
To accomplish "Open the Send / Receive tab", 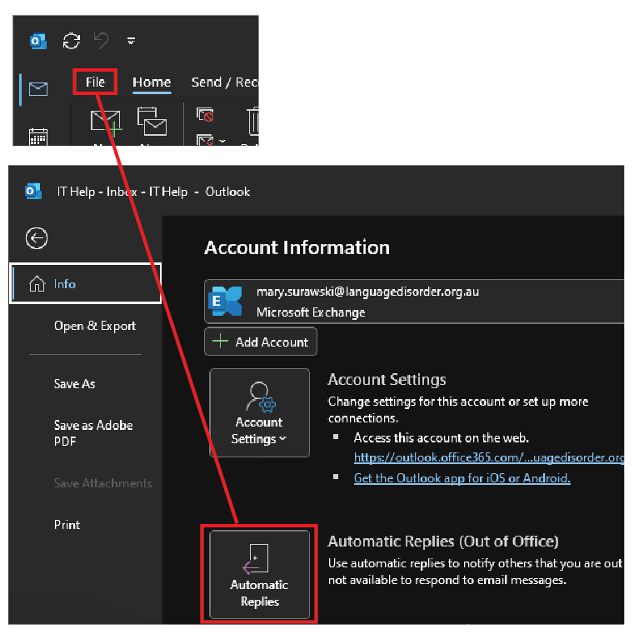I will click(x=224, y=82).
